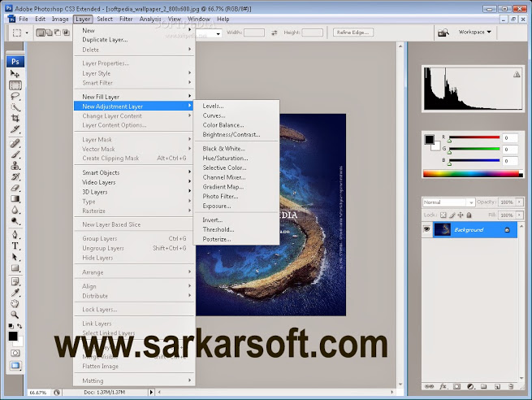Click the Refine Edge button
Screen dimensions: 532x400
[353, 33]
